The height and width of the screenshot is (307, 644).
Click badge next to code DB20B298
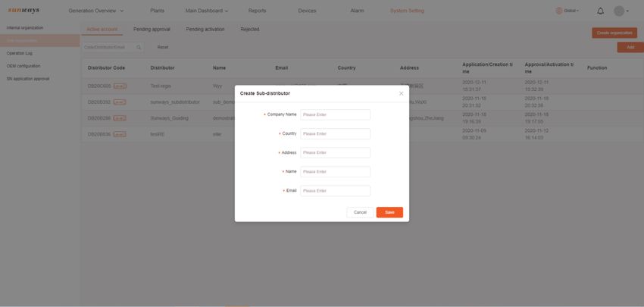pyautogui.click(x=120, y=118)
